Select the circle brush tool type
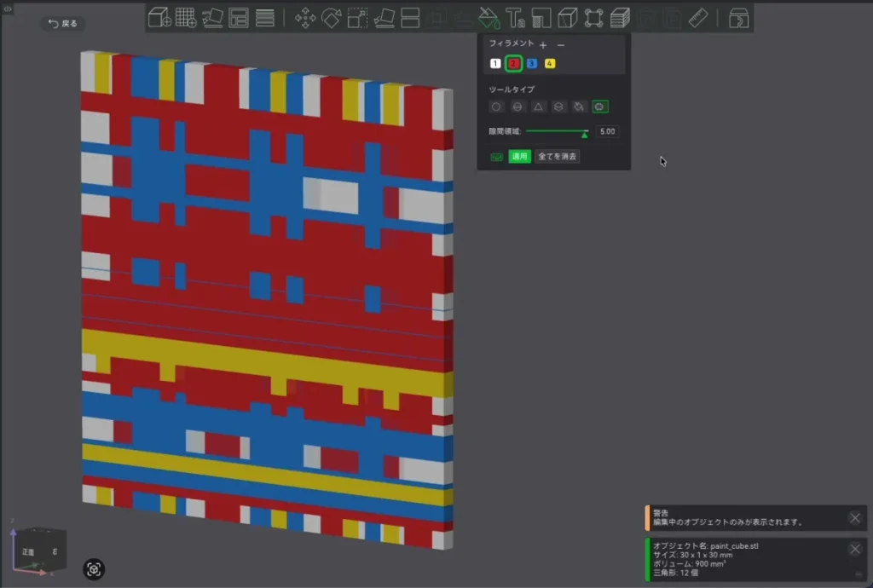This screenshot has width=873, height=588. [496, 107]
